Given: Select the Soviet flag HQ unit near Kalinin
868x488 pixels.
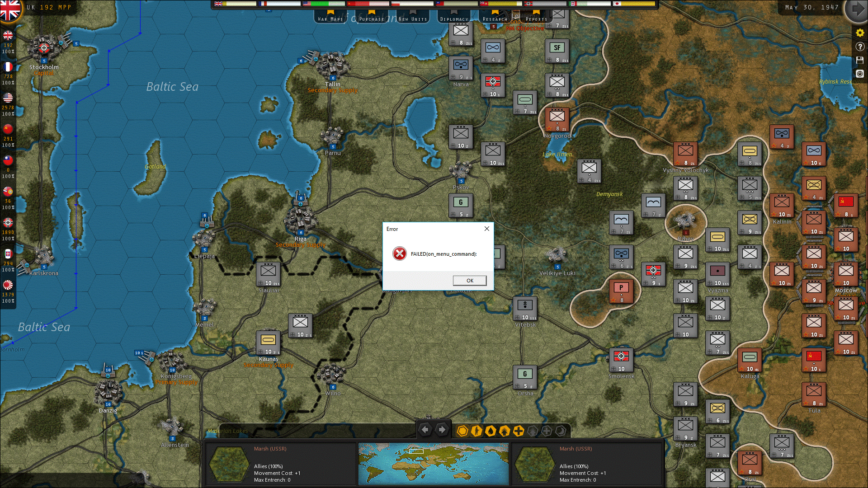Looking at the screenshot, I should (846, 206).
